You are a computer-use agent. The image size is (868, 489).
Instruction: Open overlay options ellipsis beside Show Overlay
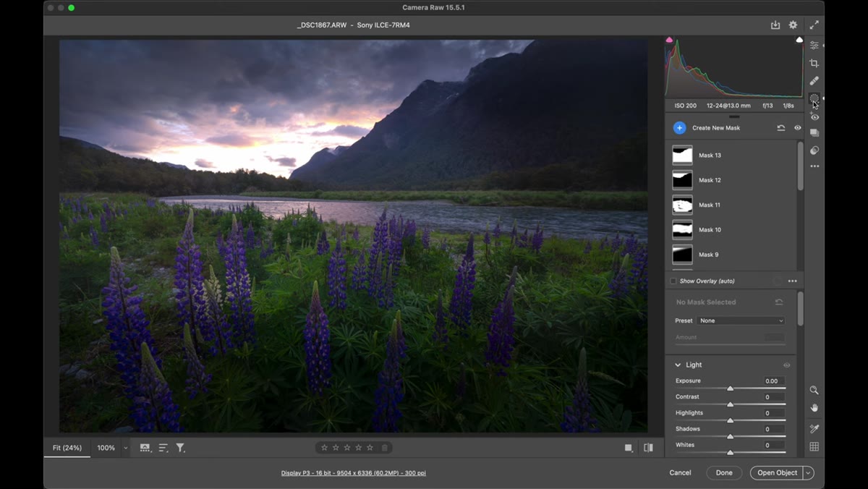tap(793, 281)
